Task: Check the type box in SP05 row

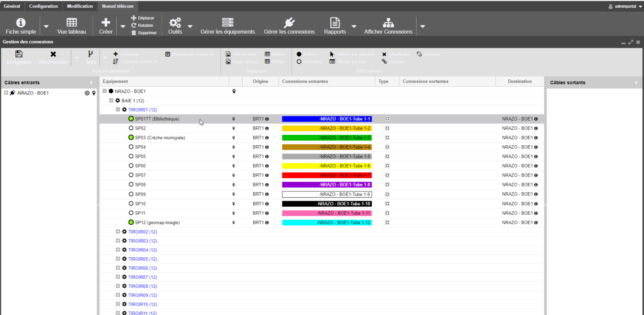Action: click(387, 157)
